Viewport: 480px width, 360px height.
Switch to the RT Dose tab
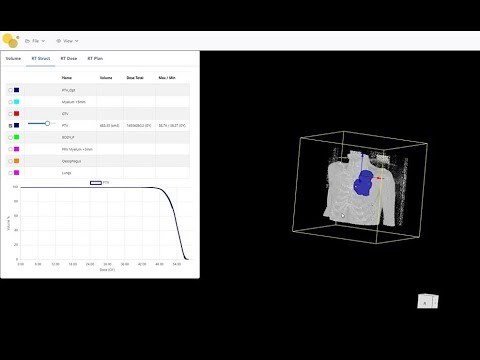click(69, 58)
